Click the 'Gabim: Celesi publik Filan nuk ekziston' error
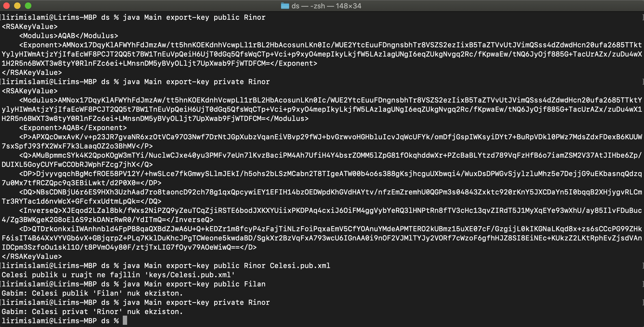The width and height of the screenshot is (644, 327). pos(92,293)
